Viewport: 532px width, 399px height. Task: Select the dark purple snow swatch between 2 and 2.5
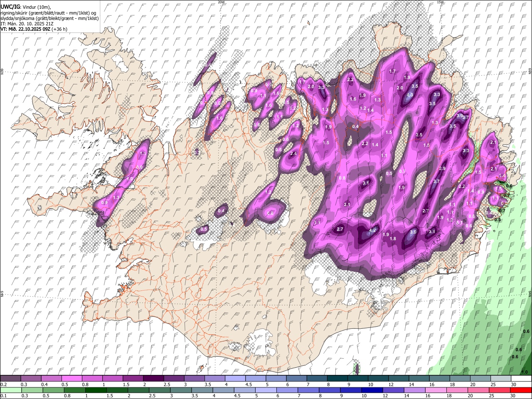pos(153,378)
